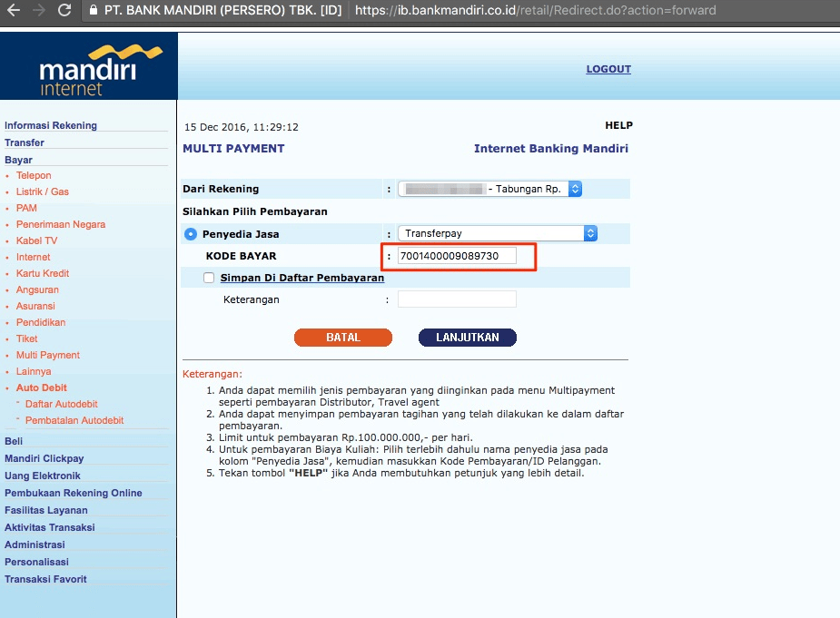Select Kartu Kredit payment
Screen dimensions: 840x618
pyautogui.click(x=43, y=273)
